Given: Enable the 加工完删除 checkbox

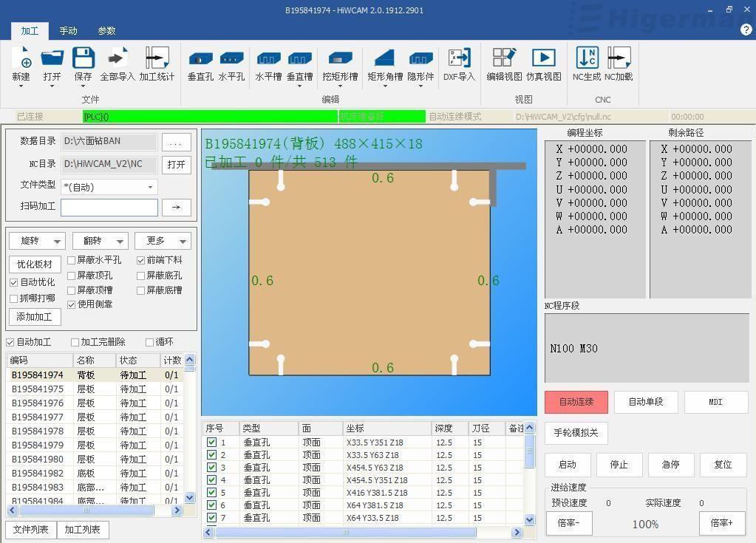Looking at the screenshot, I should [x=75, y=342].
